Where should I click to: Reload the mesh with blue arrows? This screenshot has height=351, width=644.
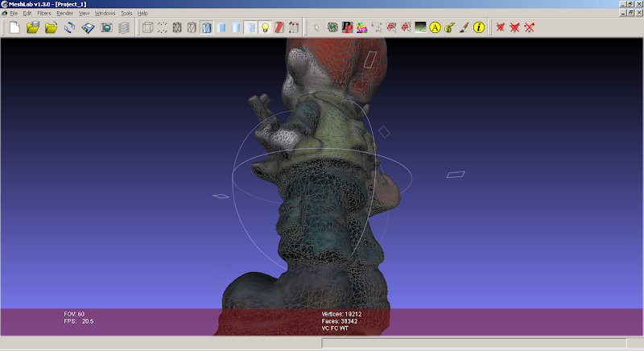69,27
